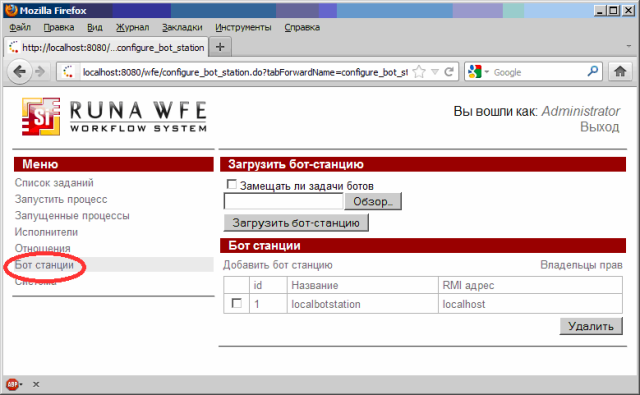Click the file path input field
The height and width of the screenshot is (395, 640).
[283, 201]
